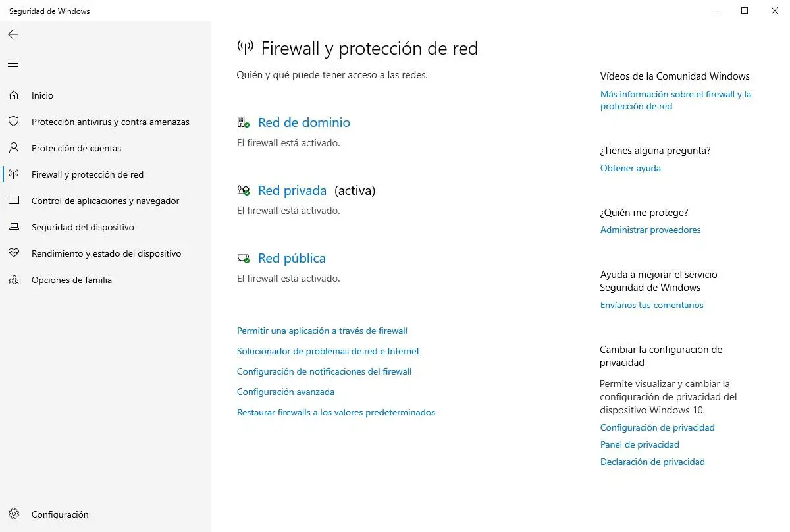Viewport: 790px width, 532px height.
Task: Open Administrar proveedores link
Action: click(x=650, y=230)
